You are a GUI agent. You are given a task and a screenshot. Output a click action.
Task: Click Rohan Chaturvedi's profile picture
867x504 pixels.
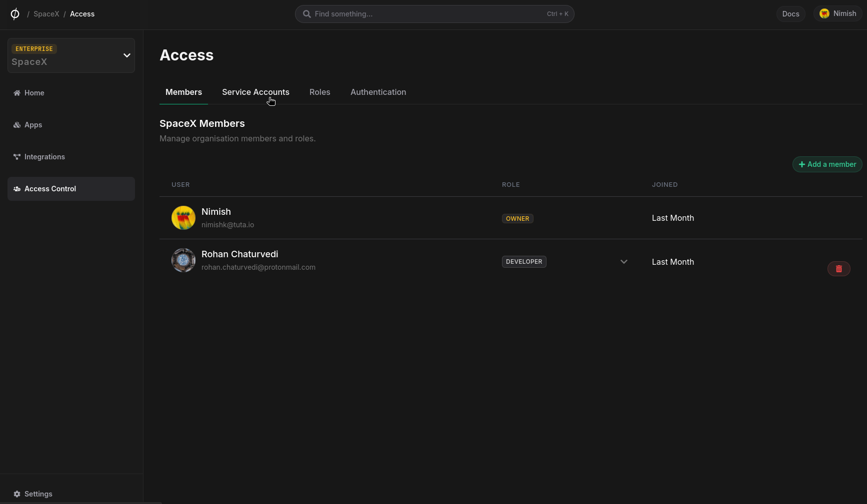[x=183, y=260]
